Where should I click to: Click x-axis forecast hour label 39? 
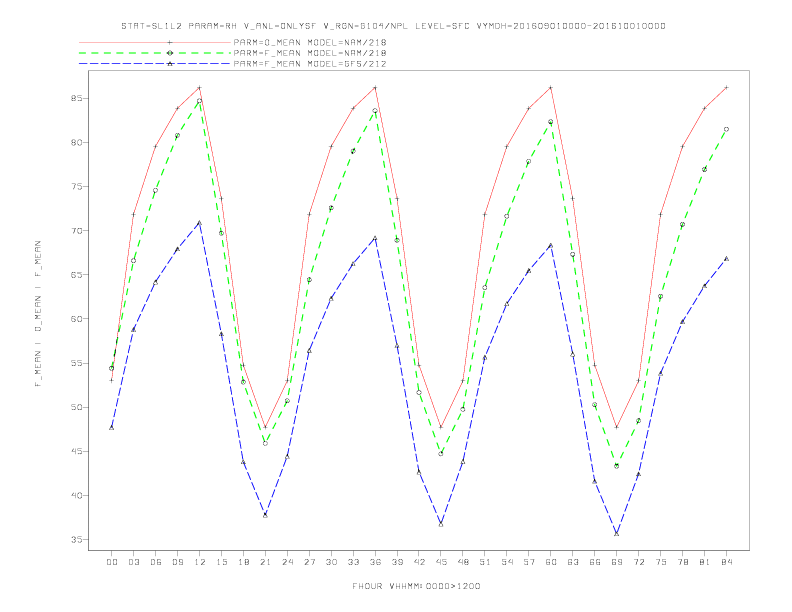coord(397,562)
